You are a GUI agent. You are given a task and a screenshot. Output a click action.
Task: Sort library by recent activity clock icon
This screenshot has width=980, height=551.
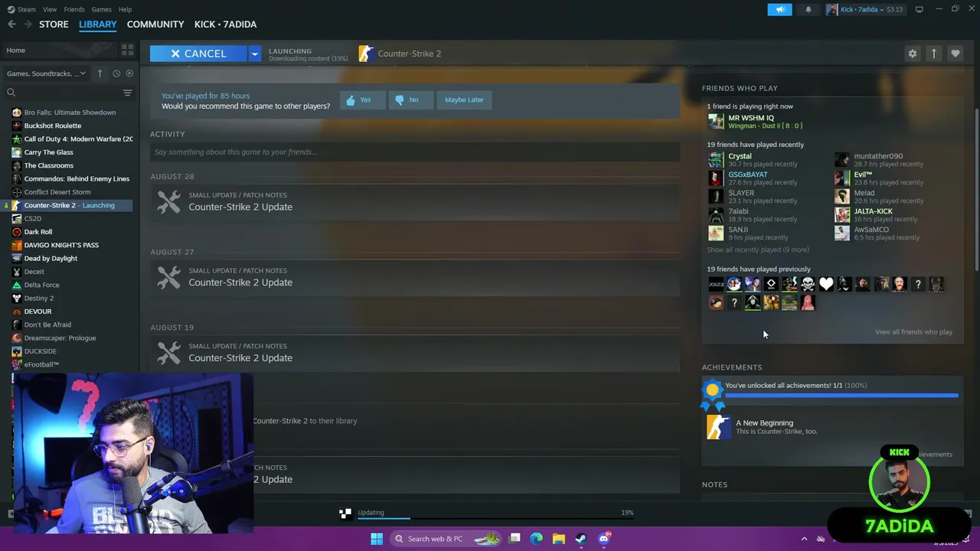pos(116,73)
